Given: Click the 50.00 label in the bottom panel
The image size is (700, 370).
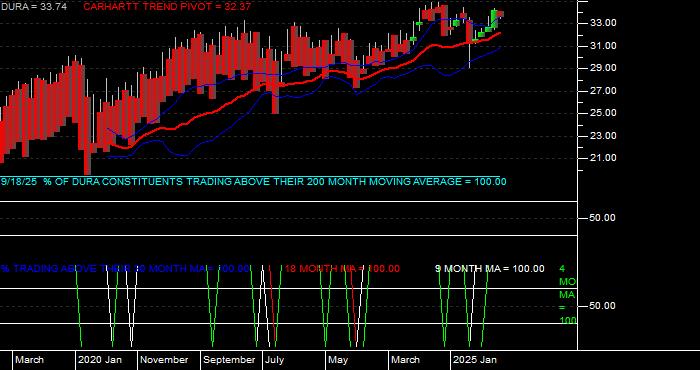Looking at the screenshot, I should coord(604,306).
